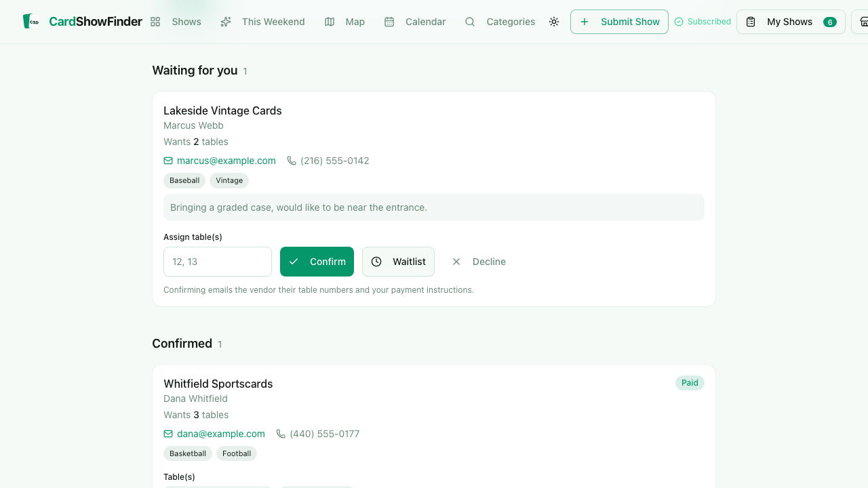The image size is (868, 488).
Task: Click the Subscribed status label
Action: click(x=709, y=22)
